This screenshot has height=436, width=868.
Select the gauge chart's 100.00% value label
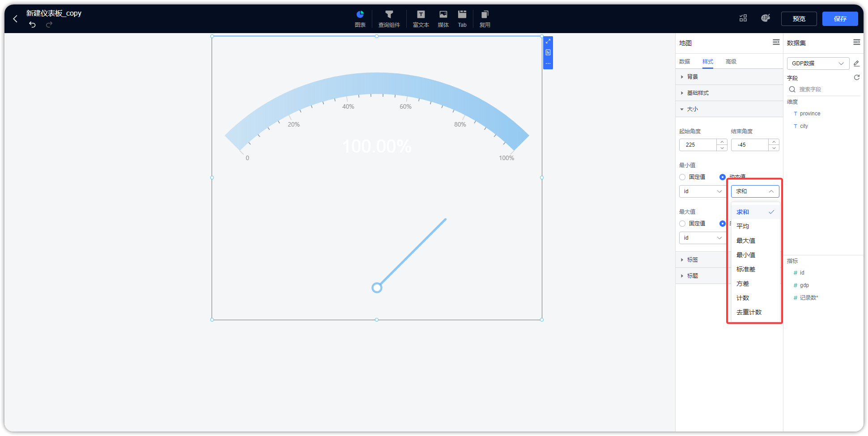[x=377, y=146]
